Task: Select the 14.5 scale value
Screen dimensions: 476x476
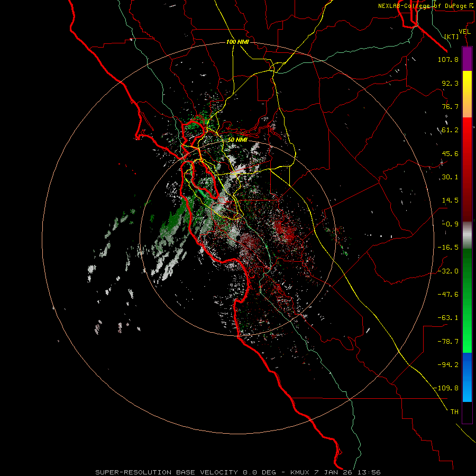Action: [x=450, y=200]
